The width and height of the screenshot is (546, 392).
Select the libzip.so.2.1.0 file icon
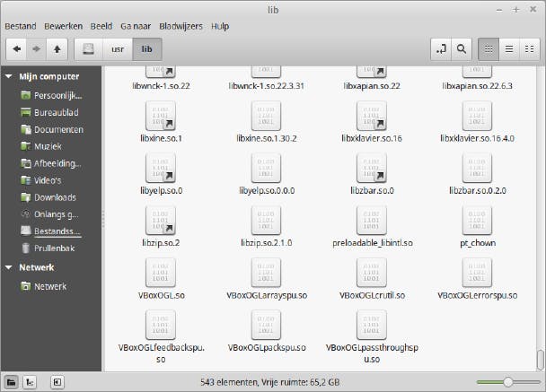coord(266,221)
